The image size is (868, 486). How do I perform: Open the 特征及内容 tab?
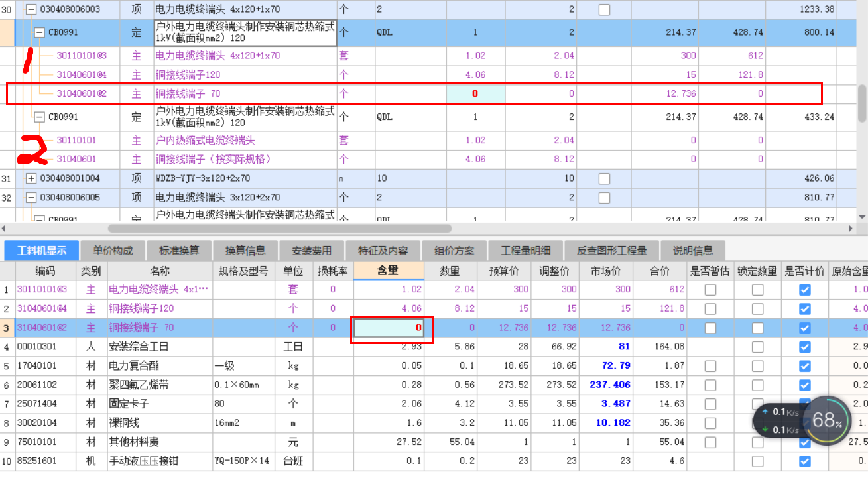coord(383,251)
